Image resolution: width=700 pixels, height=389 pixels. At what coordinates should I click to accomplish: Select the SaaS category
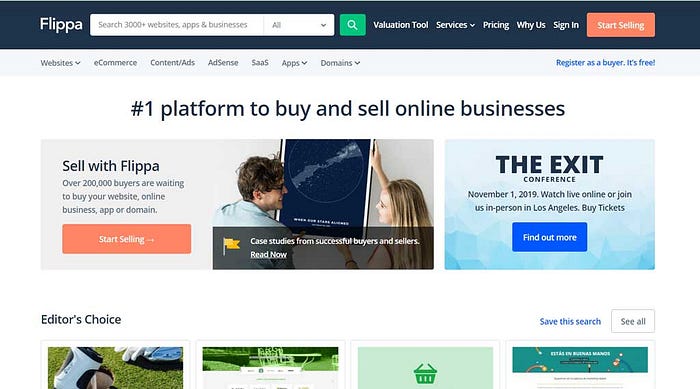pyautogui.click(x=260, y=63)
